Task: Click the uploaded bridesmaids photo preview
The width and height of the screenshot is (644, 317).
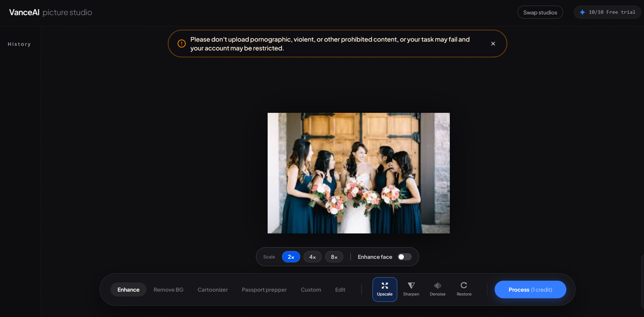Action: [x=359, y=173]
